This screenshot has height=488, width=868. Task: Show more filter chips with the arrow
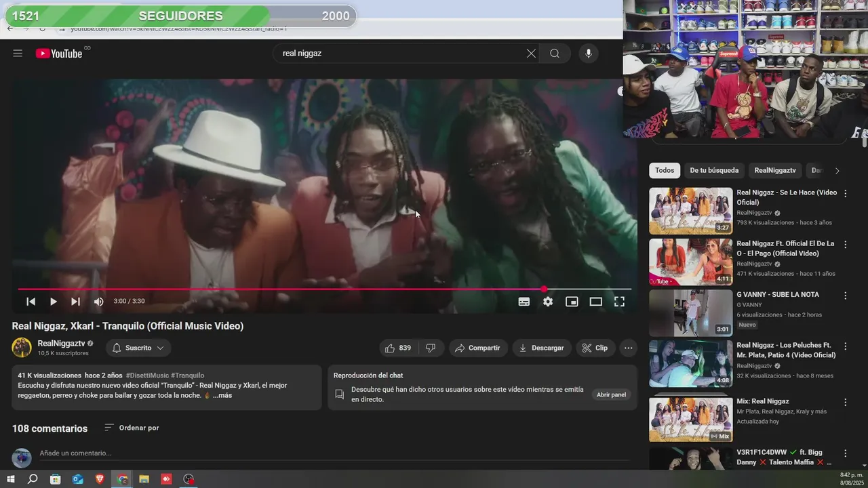tap(837, 171)
